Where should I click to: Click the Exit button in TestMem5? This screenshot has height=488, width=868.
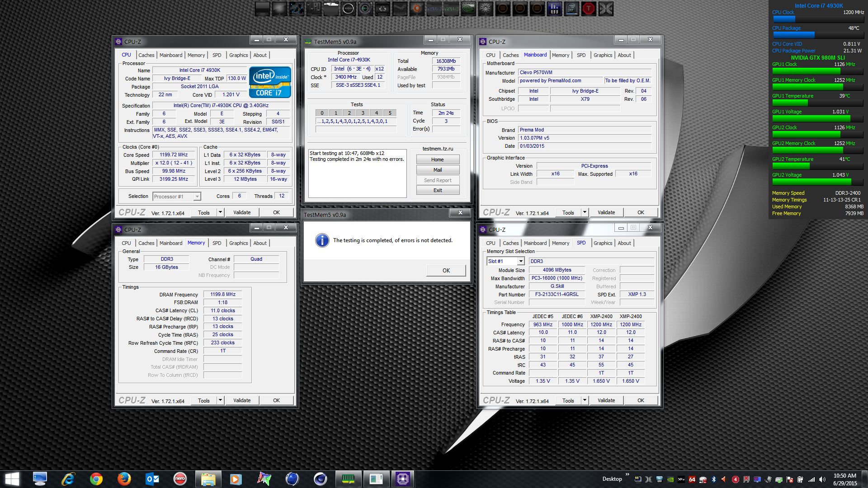coord(437,190)
